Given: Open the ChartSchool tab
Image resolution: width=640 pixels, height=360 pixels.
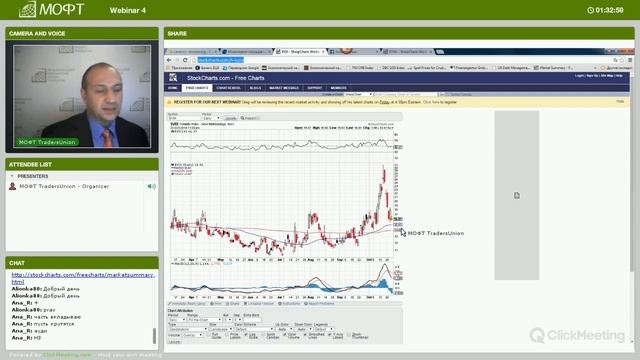Looking at the screenshot, I should (x=229, y=88).
